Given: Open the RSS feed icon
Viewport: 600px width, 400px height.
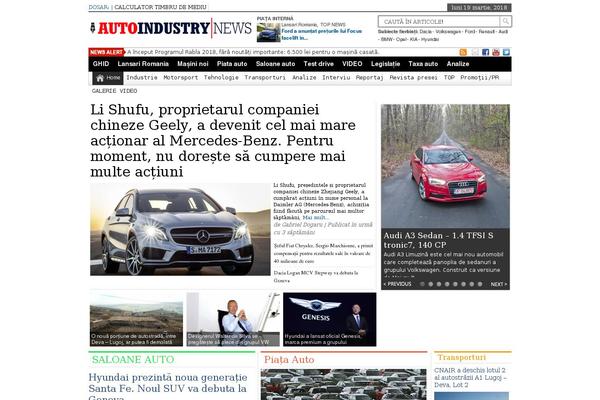Looking at the screenshot, I should coord(463,52).
